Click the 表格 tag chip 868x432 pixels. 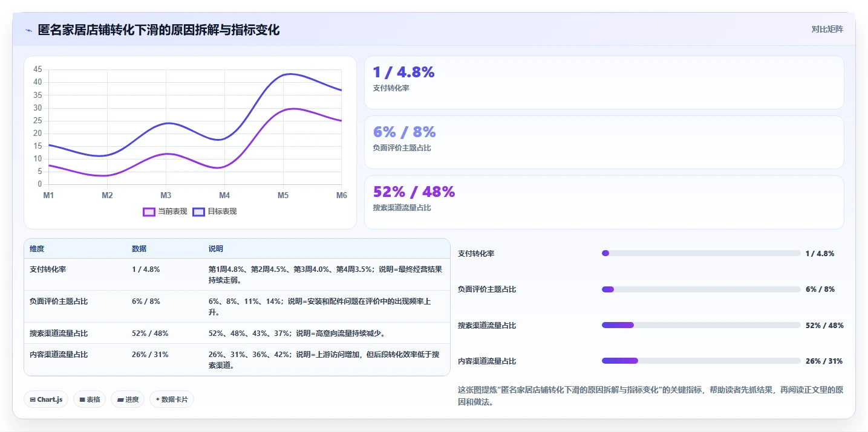click(90, 399)
